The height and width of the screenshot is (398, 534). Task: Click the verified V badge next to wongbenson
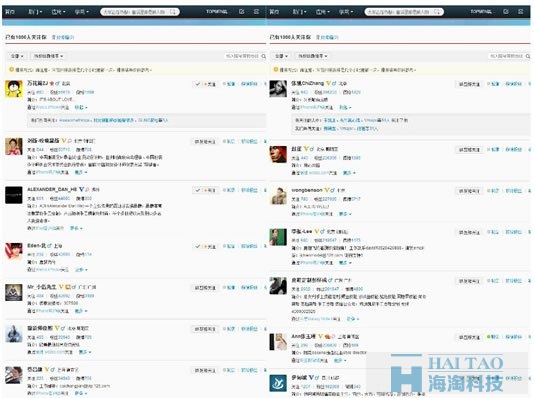click(x=327, y=190)
